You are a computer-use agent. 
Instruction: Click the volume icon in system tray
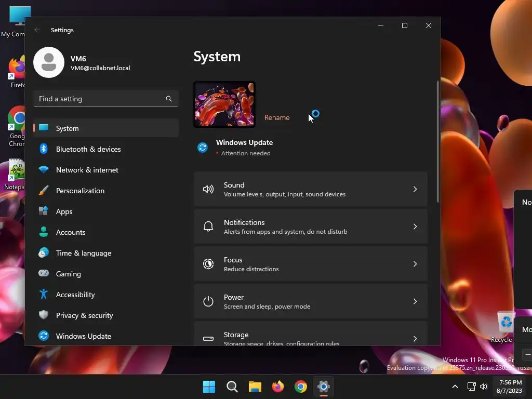484,387
